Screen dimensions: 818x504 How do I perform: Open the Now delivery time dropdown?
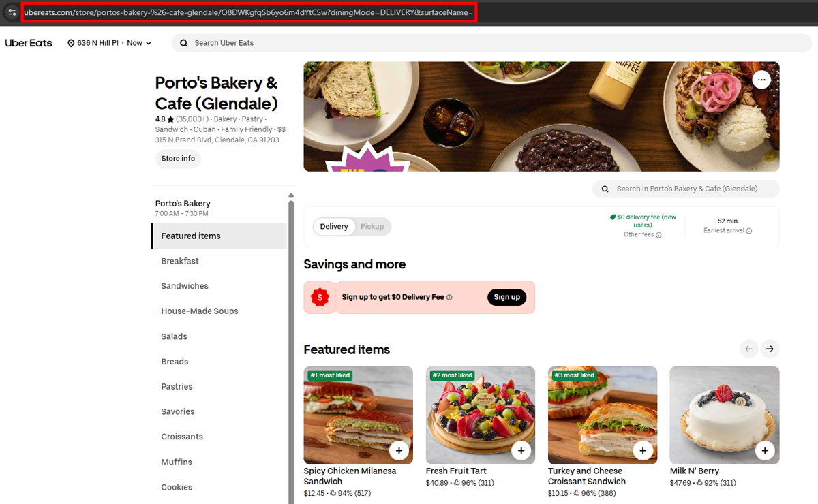139,43
